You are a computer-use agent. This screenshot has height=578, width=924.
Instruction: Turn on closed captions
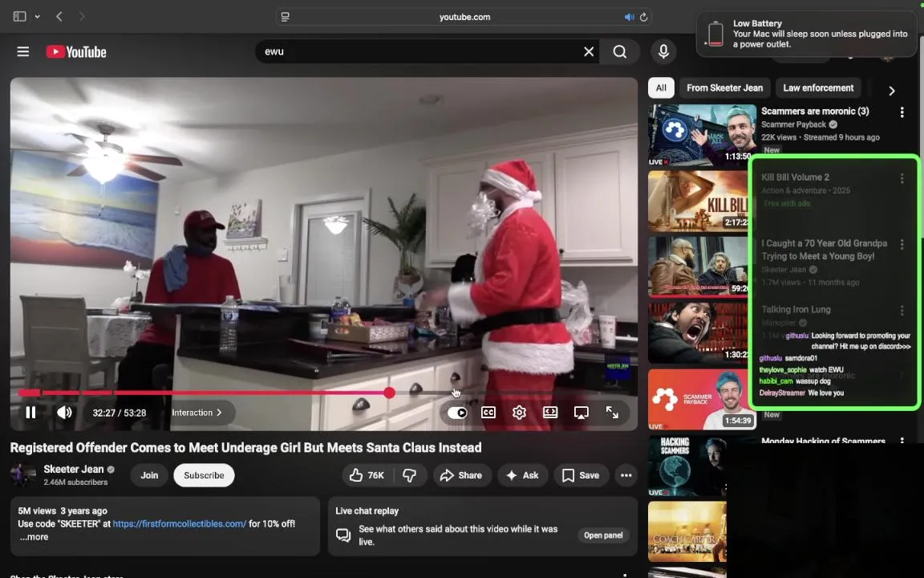(488, 413)
